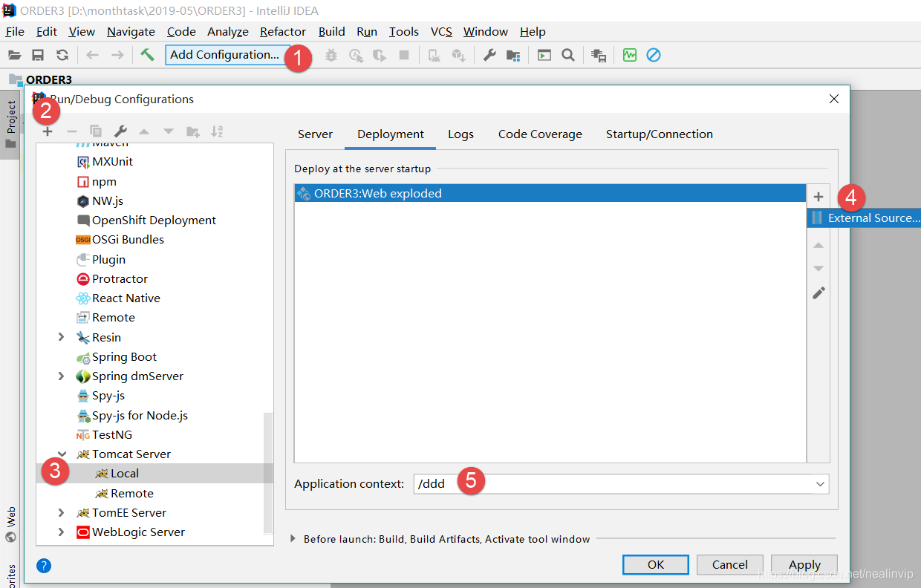
Task: Move deployment item up arrow
Action: click(819, 245)
